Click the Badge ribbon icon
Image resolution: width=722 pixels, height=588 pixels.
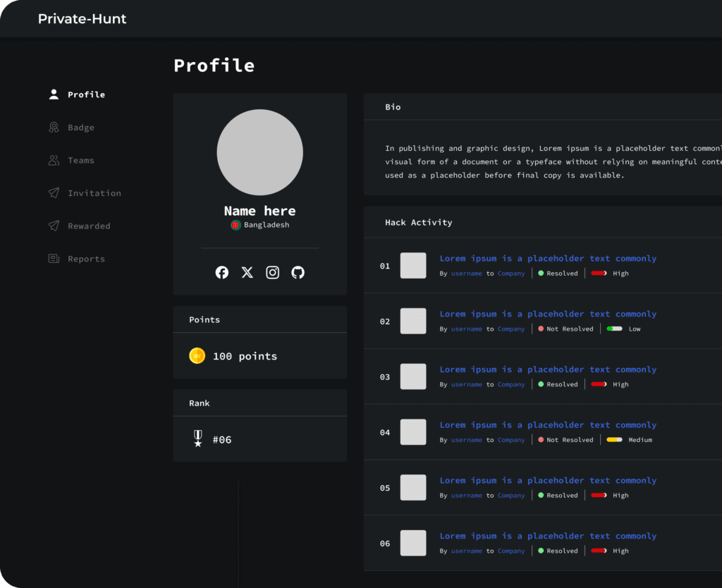point(54,127)
